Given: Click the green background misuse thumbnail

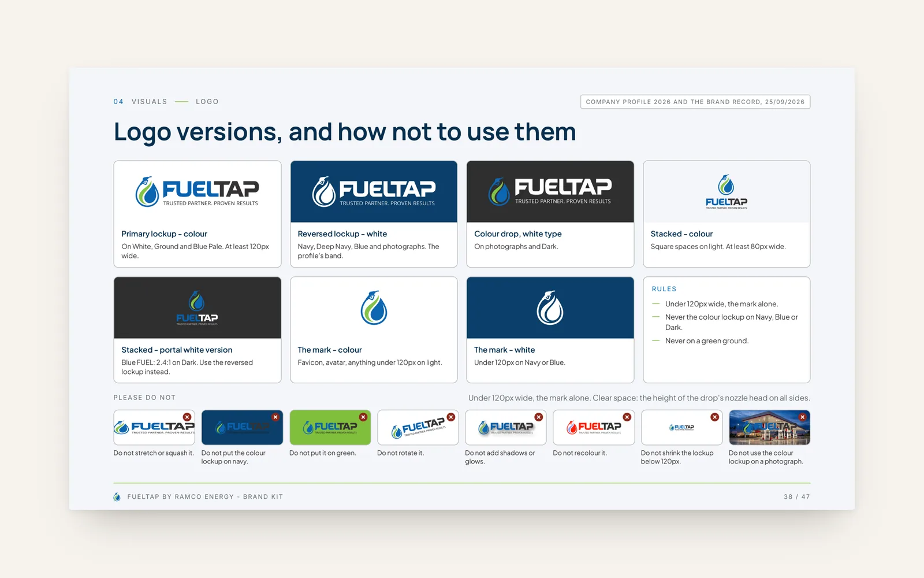Looking at the screenshot, I should [330, 428].
